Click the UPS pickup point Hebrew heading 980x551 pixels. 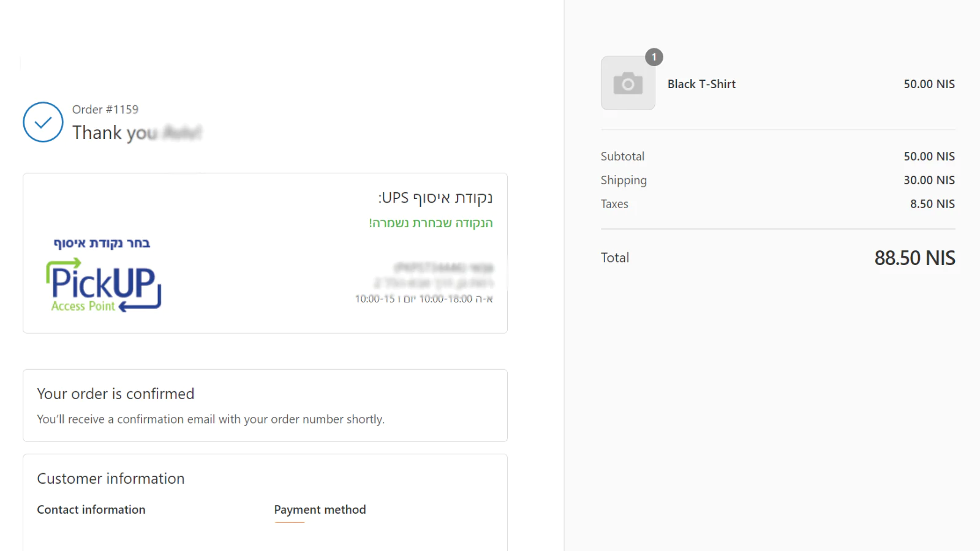tap(435, 198)
